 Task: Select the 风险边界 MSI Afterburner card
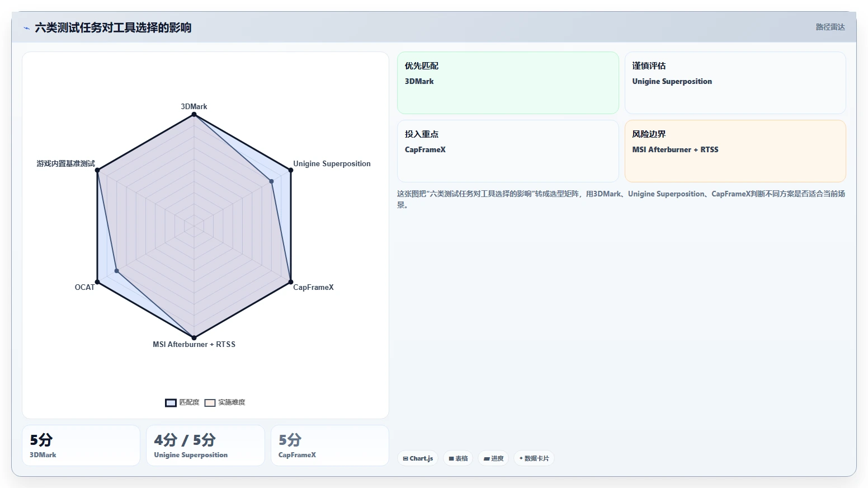pos(735,151)
